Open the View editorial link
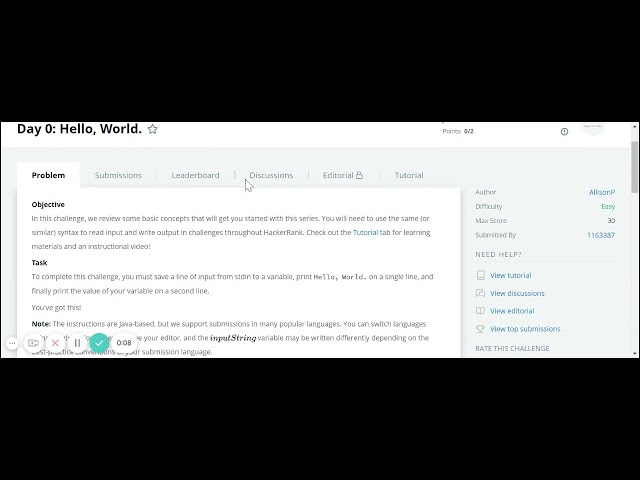Image resolution: width=640 pixels, height=480 pixels. [512, 311]
